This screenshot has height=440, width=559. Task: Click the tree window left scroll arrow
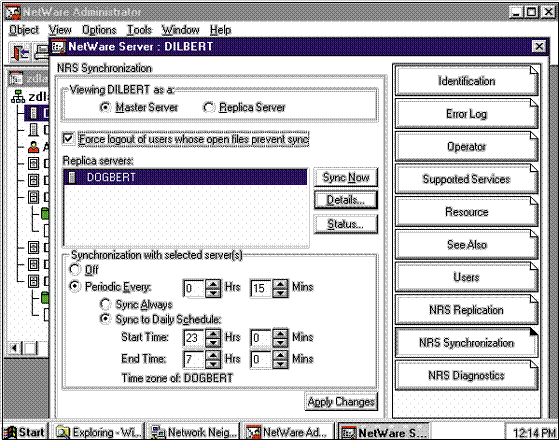(15, 348)
